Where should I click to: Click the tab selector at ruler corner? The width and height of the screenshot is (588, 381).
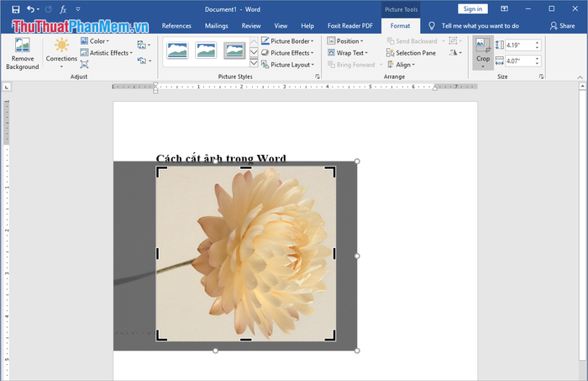click(7, 87)
